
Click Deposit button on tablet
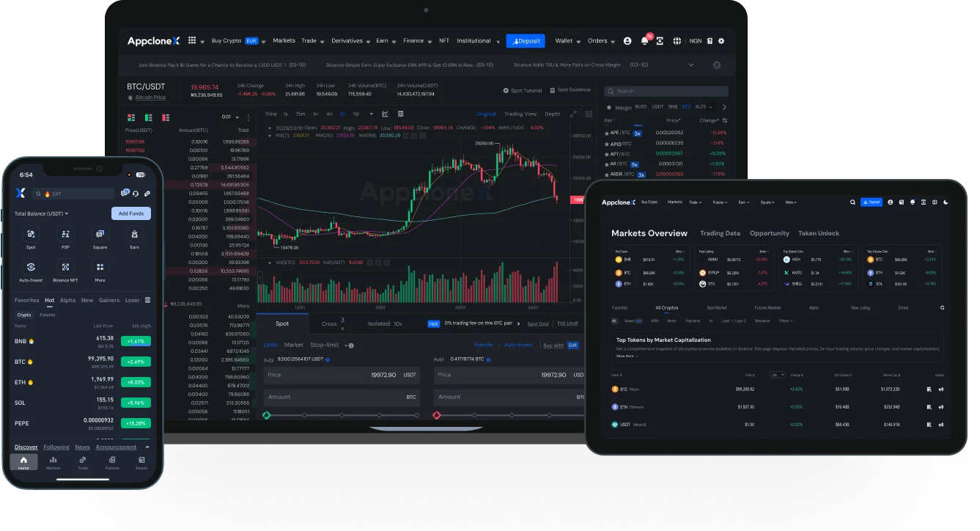click(872, 202)
